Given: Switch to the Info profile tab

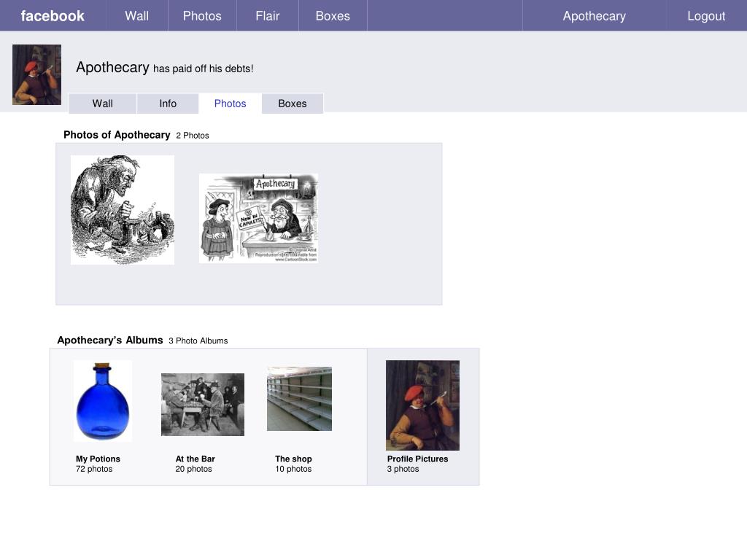Looking at the screenshot, I should click(x=168, y=104).
